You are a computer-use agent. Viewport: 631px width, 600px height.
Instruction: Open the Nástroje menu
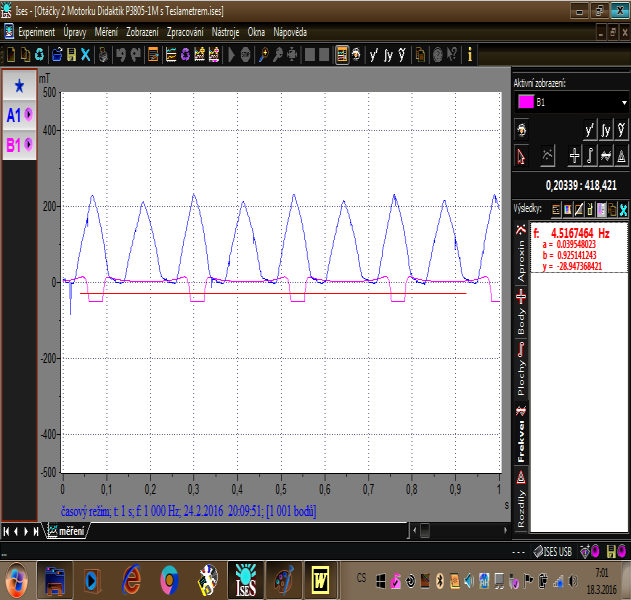[x=225, y=32]
